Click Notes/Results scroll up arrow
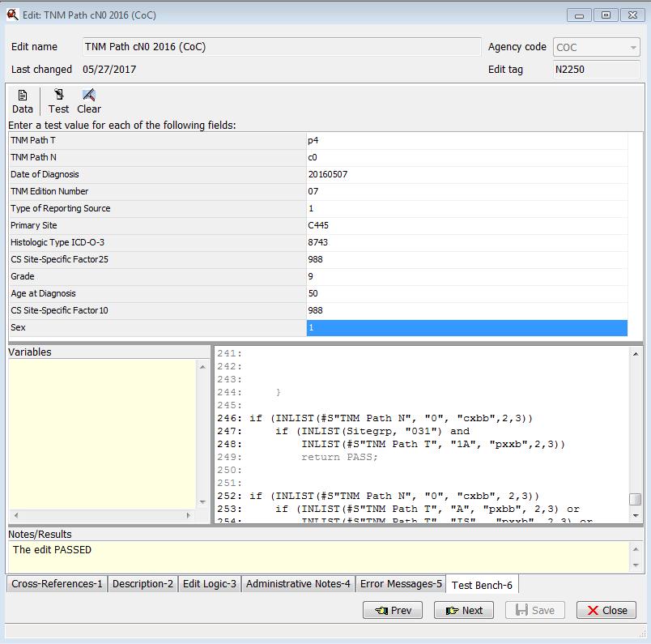The height and width of the screenshot is (644, 651). [636, 549]
